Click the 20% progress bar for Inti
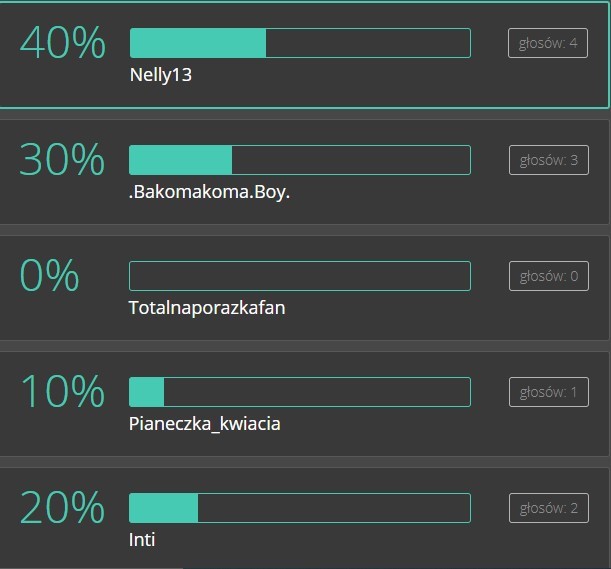The height and width of the screenshot is (569, 611). click(300, 508)
